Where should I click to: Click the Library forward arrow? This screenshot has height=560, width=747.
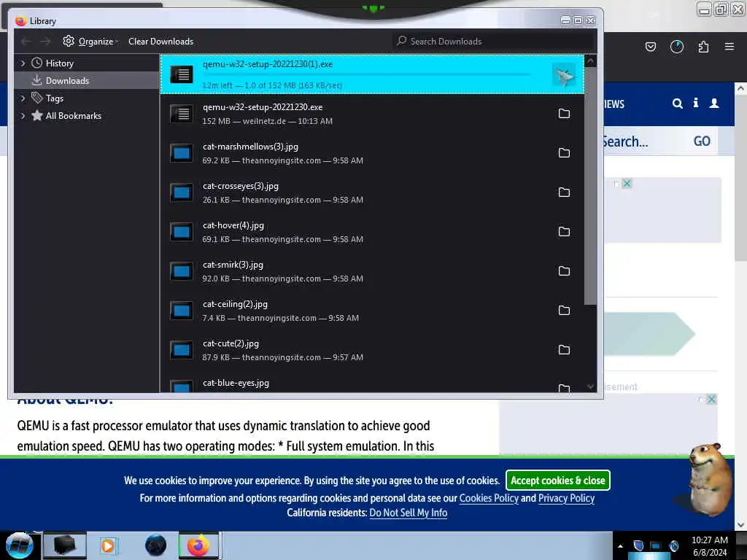click(45, 42)
